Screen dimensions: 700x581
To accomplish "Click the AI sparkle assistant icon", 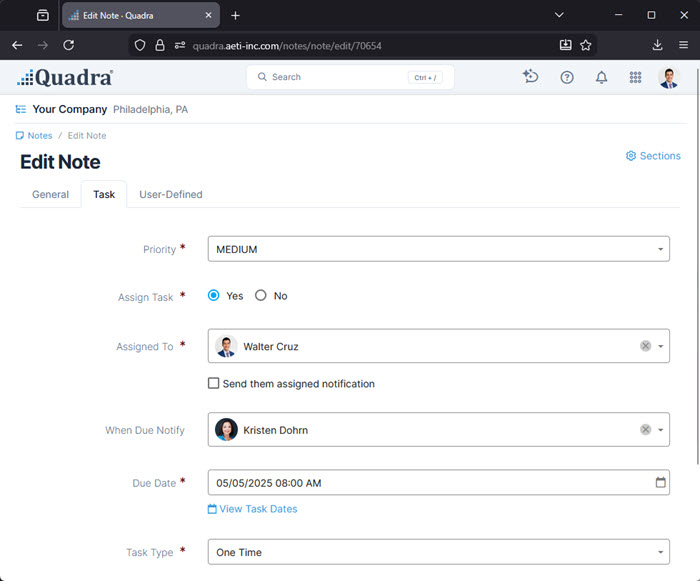I will (531, 77).
